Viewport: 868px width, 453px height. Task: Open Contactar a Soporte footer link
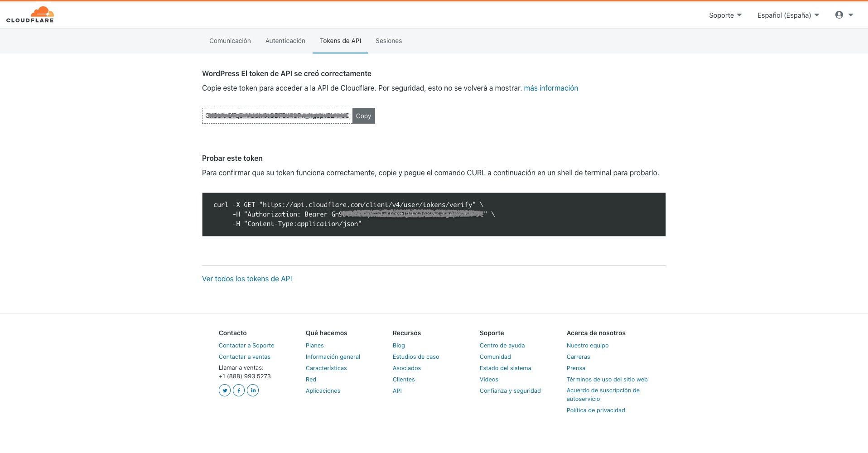pyautogui.click(x=246, y=345)
